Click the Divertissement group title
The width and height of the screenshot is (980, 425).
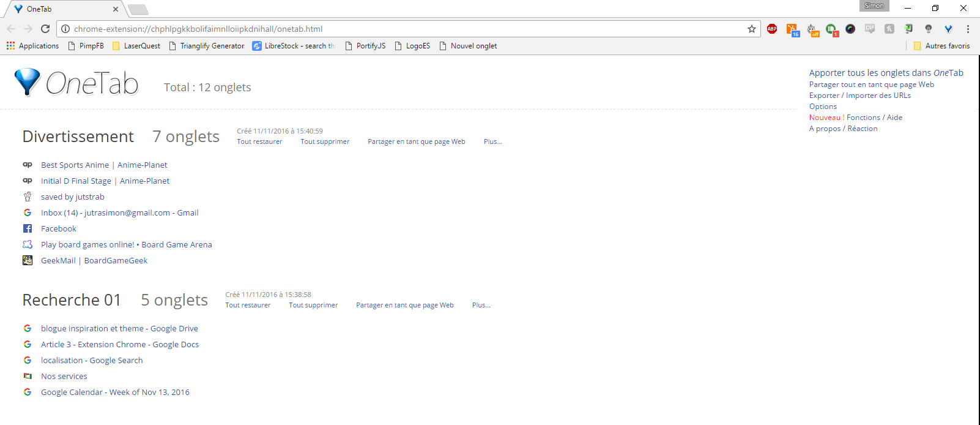(x=78, y=137)
